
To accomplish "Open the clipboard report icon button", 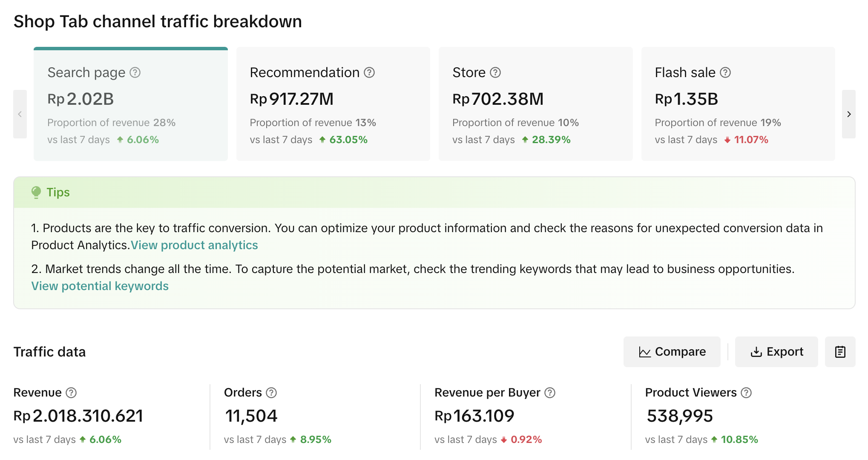I will click(x=840, y=352).
